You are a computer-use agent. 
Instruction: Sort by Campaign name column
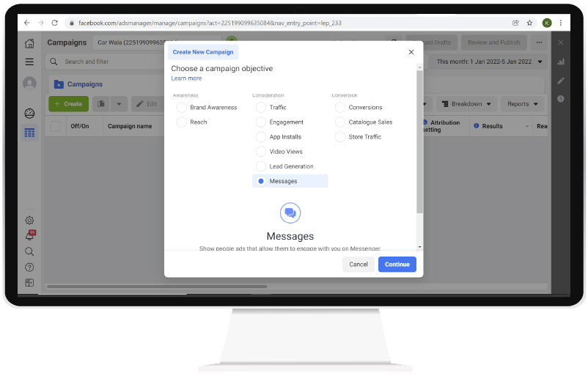(130, 126)
